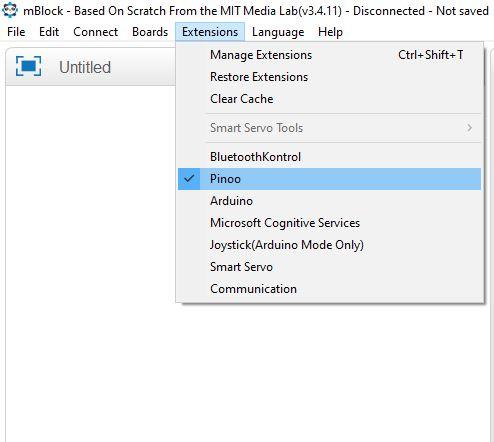Select Clear Cache option
494x442 pixels.
pos(329,99)
